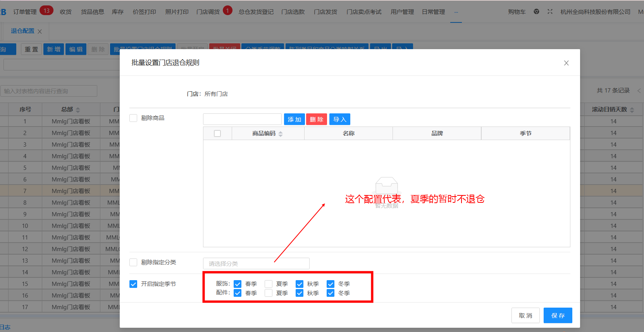Go to 门店调货 in top navigation

208,12
